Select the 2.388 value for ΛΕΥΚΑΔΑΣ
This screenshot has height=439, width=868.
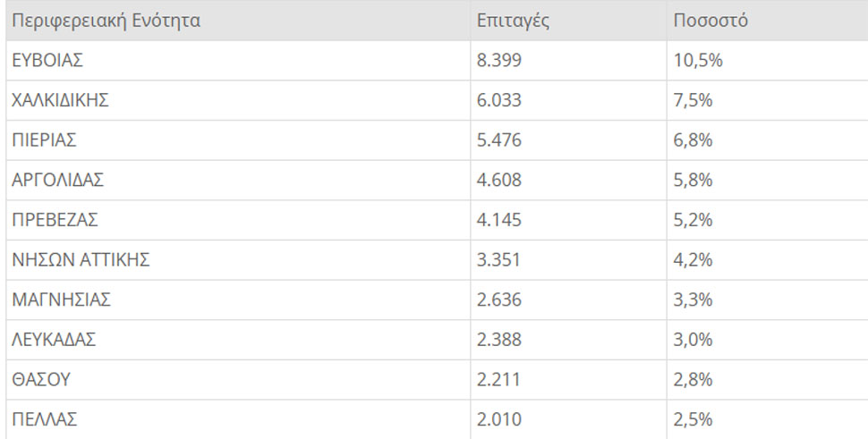499,340
